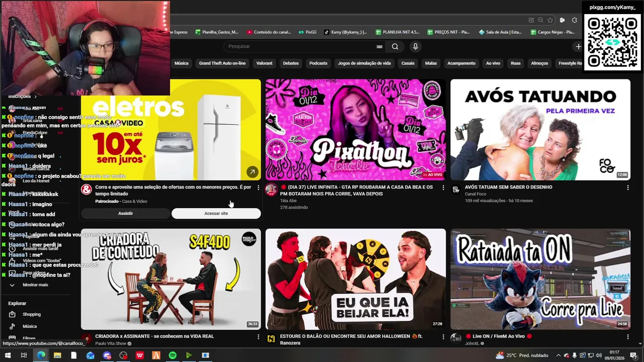This screenshot has height=362, width=644.
Task: Open Cargos Ninjas bookmark
Action: tap(552, 32)
